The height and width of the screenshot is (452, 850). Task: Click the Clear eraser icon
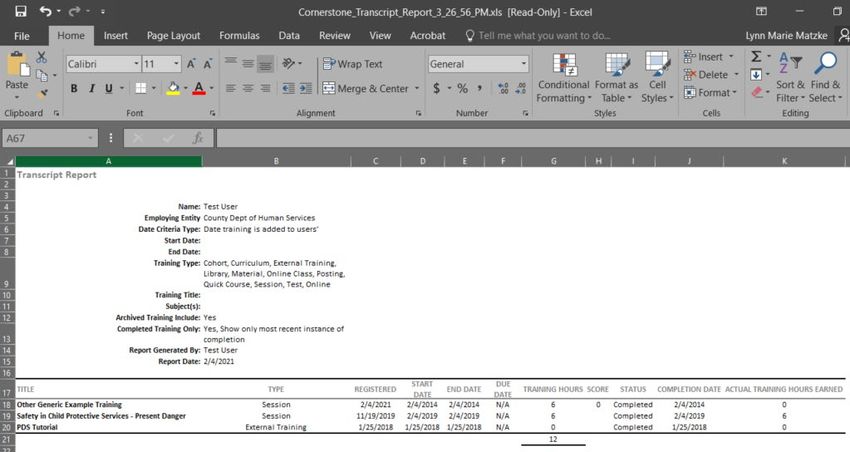[x=757, y=92]
